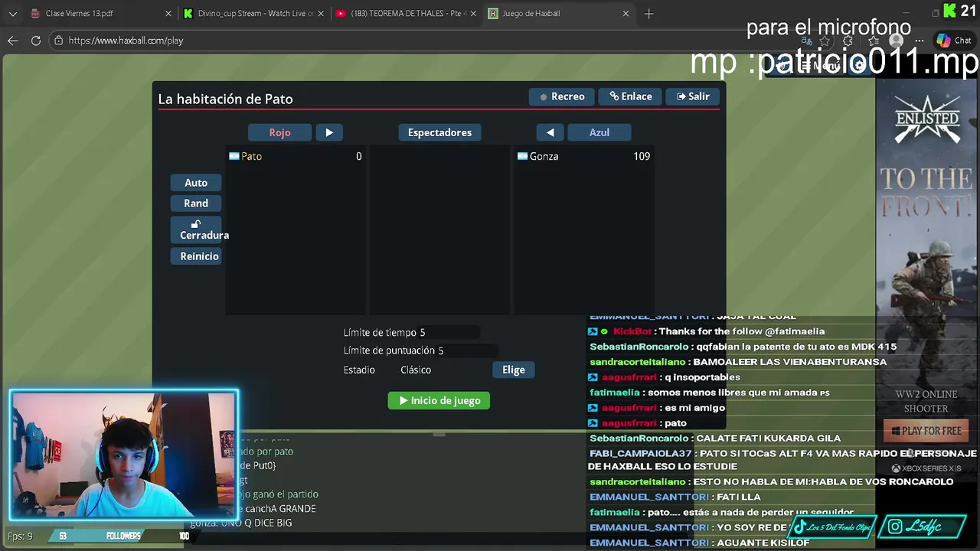This screenshot has width=980, height=551.
Task: Close the Clase Viernes 13.pdf tab
Action: (168, 14)
